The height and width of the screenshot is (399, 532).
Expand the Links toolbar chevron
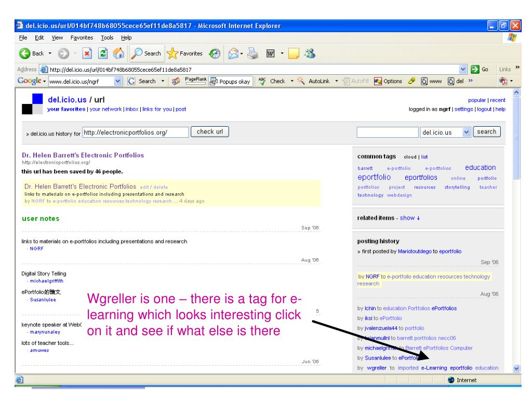(517, 68)
